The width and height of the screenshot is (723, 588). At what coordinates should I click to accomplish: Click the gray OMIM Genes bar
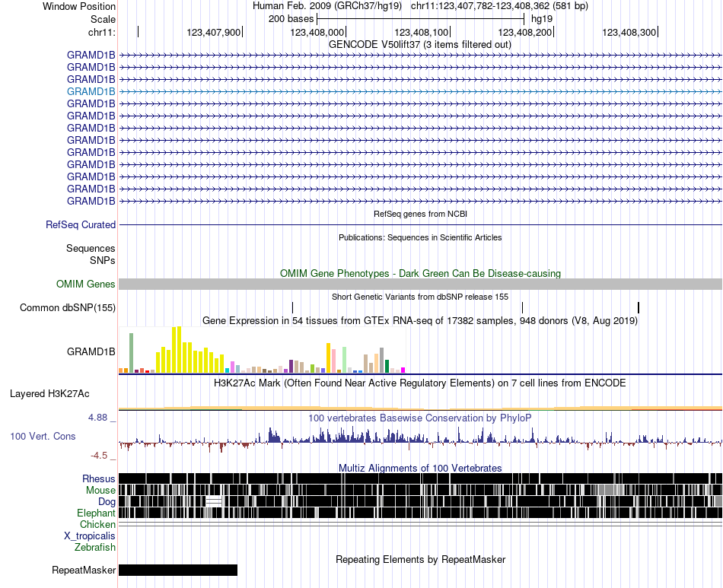pyautogui.click(x=421, y=284)
